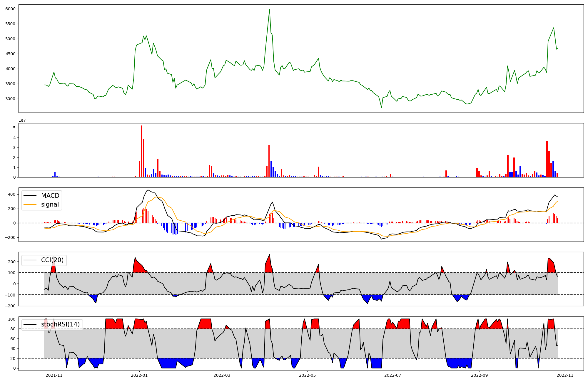Click the 2022-01 x-axis date label
588x382 pixels.
[139, 375]
